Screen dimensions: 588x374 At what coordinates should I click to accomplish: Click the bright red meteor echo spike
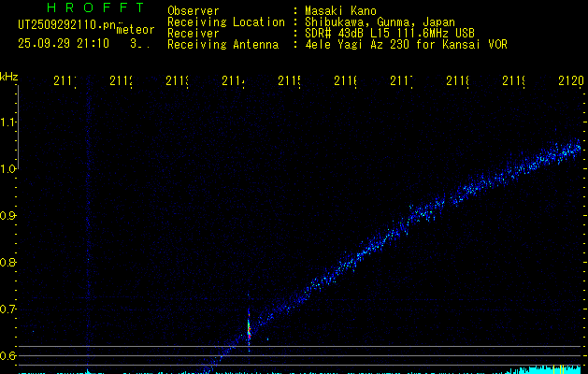click(249, 329)
